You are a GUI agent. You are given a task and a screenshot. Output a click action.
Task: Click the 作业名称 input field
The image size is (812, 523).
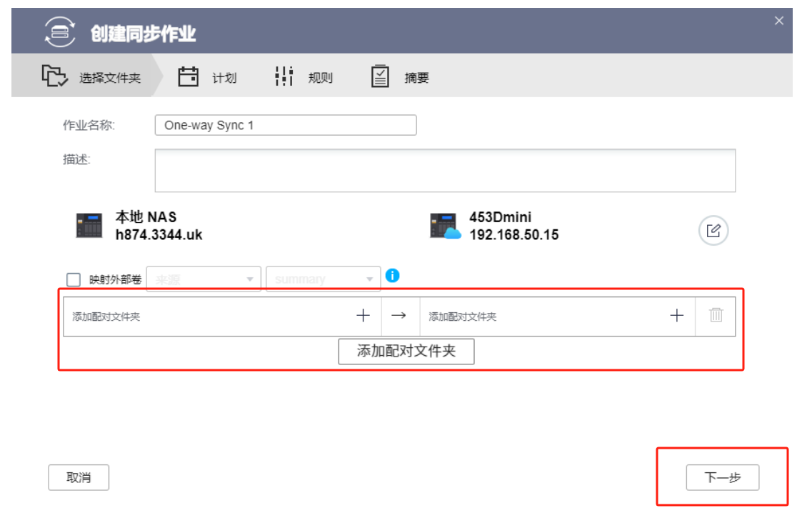[285, 125]
